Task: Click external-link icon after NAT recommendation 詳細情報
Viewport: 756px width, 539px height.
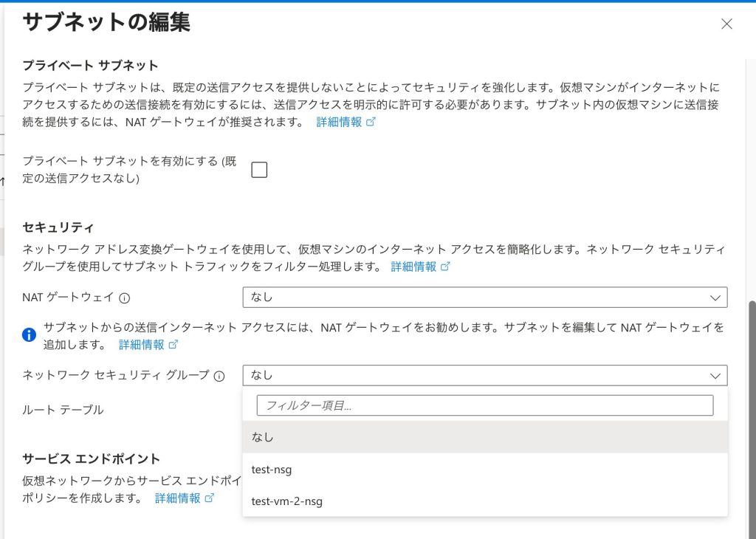Action: pyautogui.click(x=173, y=345)
